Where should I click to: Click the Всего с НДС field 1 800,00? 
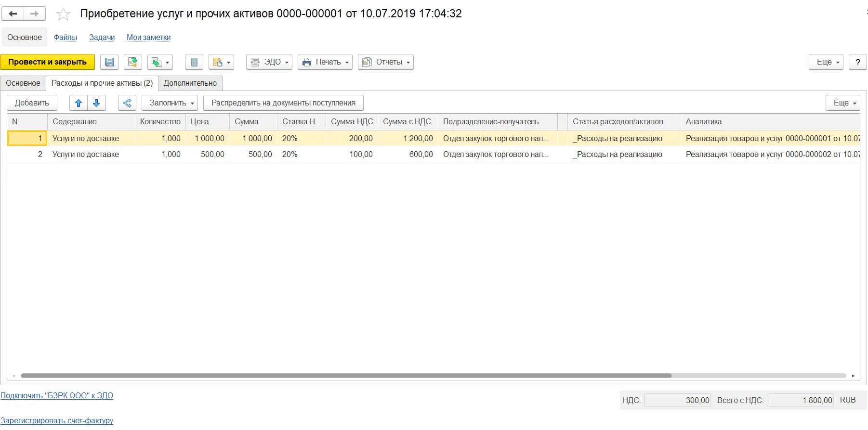click(800, 401)
